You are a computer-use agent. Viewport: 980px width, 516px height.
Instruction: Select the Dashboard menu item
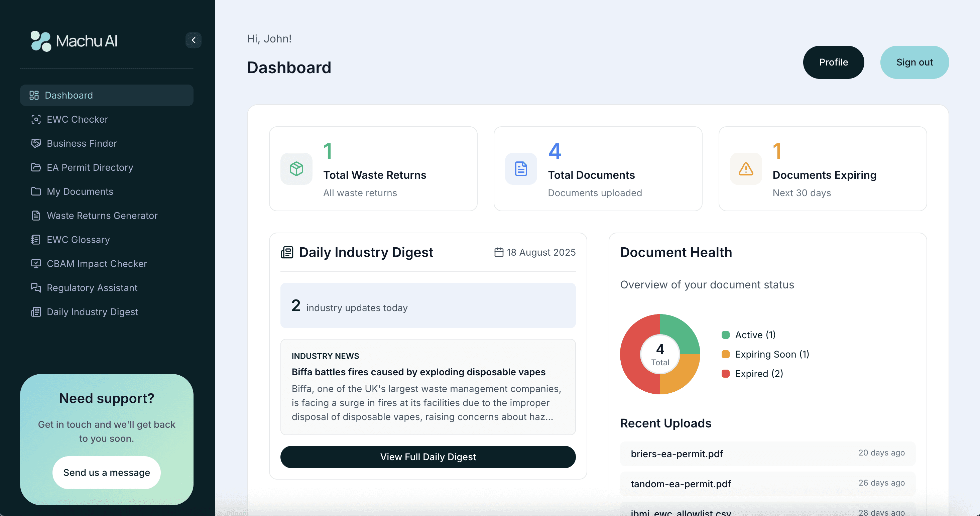(69, 95)
